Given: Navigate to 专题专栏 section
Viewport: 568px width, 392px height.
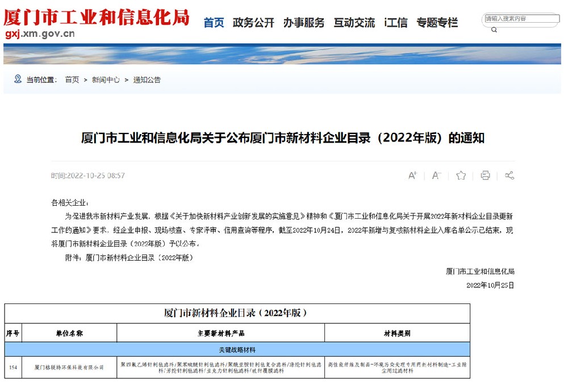Looking at the screenshot, I should pos(437,23).
